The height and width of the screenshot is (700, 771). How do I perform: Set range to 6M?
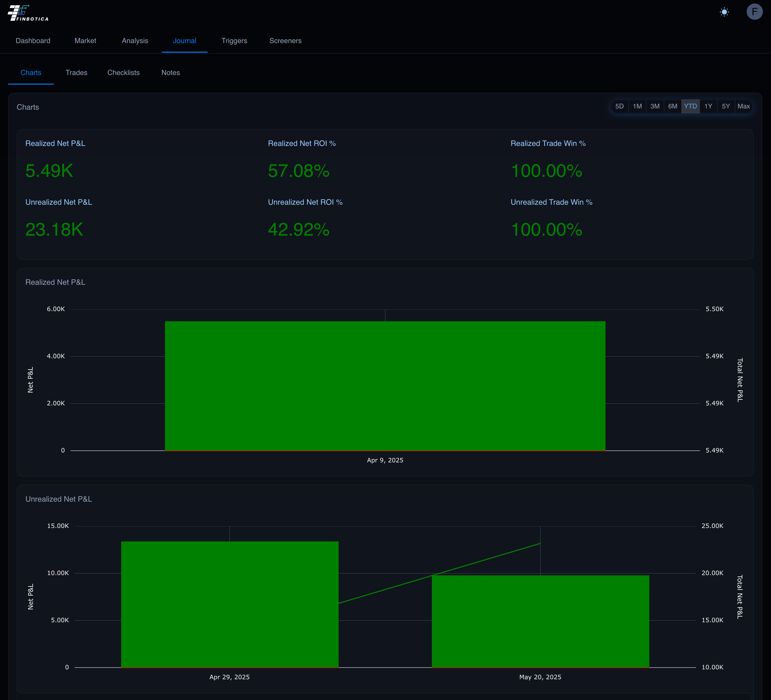tap(672, 106)
